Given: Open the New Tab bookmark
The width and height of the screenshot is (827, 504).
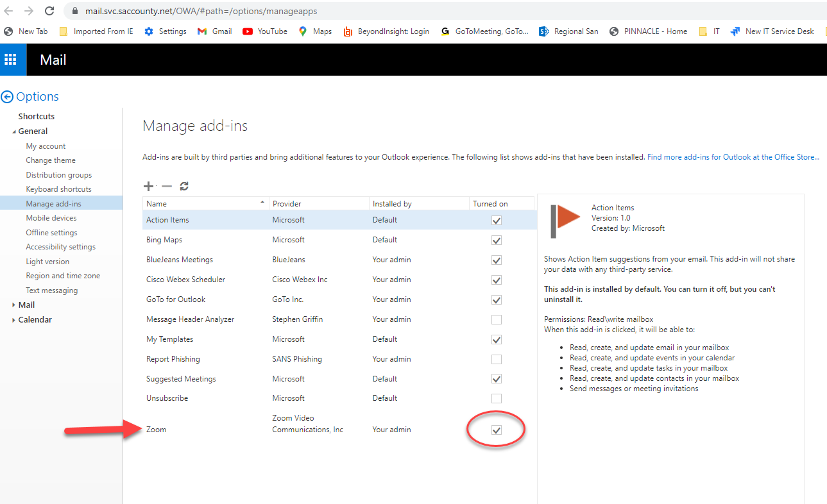Looking at the screenshot, I should pos(26,31).
